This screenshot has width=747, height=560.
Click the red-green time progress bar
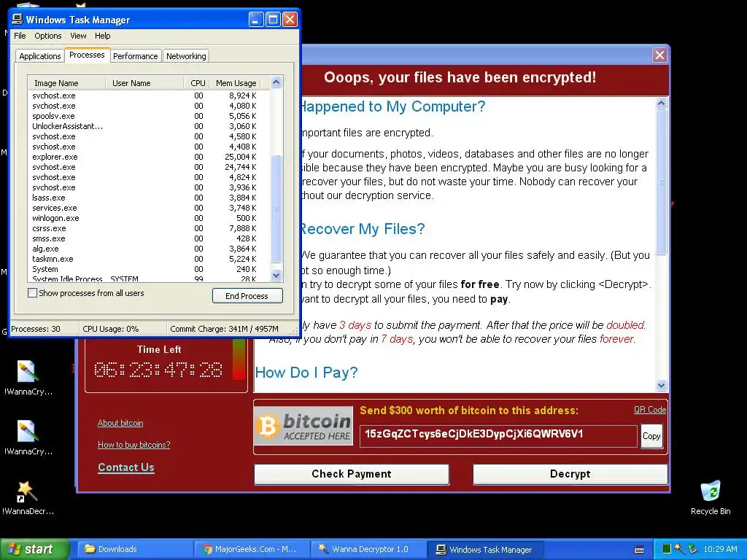[239, 359]
